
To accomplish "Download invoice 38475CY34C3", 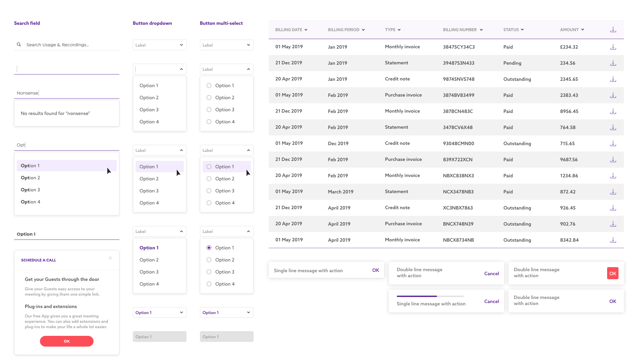I will [613, 47].
